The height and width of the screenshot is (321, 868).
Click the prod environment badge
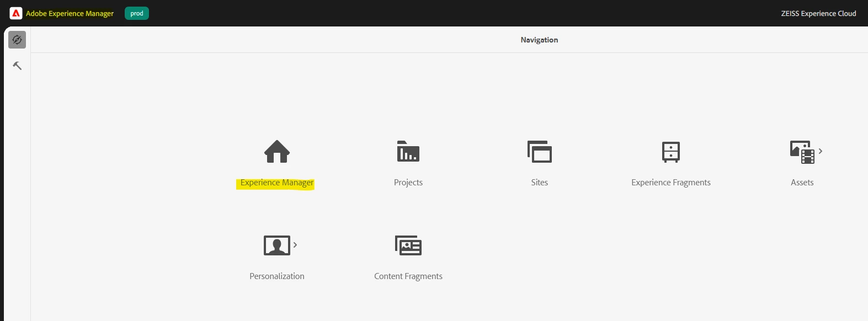click(137, 13)
